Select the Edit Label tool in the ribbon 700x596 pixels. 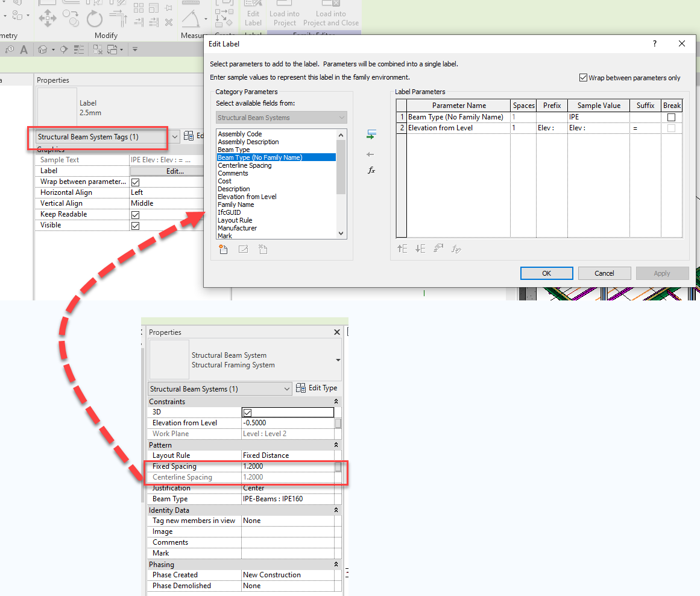tap(253, 13)
